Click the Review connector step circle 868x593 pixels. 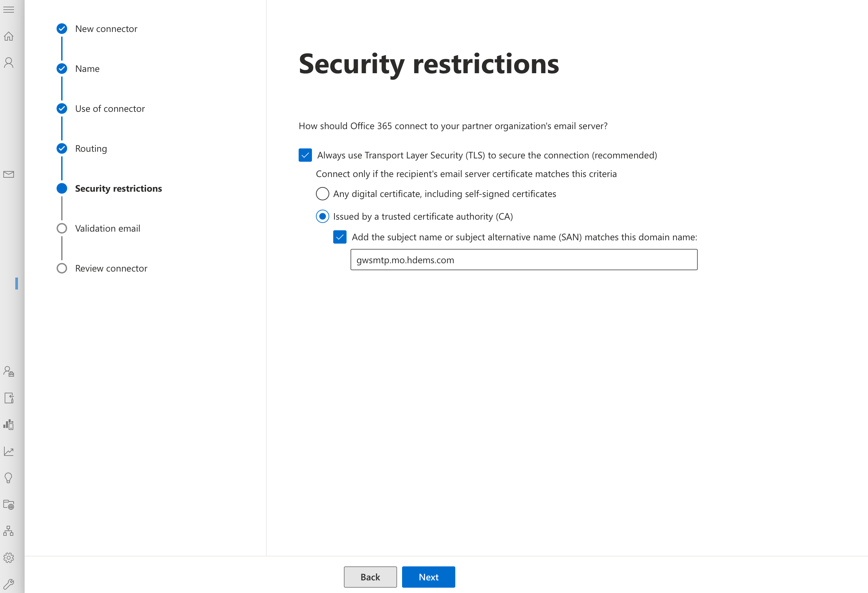click(62, 268)
